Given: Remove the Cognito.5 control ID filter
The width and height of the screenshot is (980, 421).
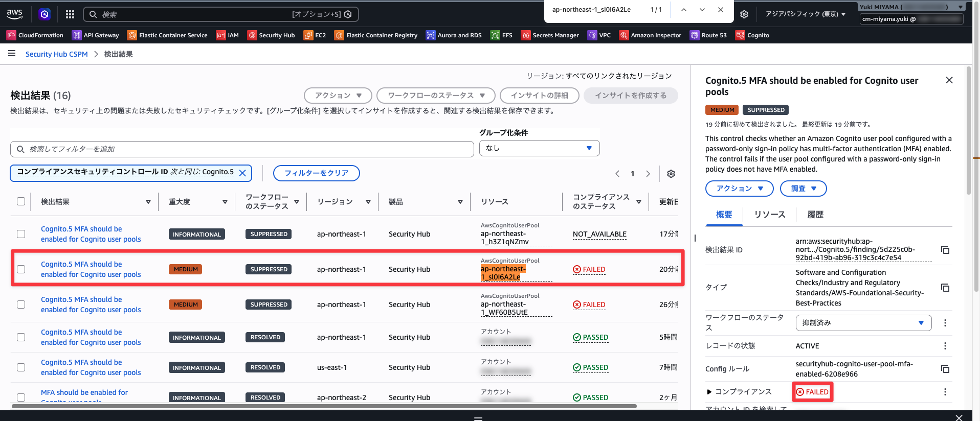Looking at the screenshot, I should pyautogui.click(x=242, y=173).
